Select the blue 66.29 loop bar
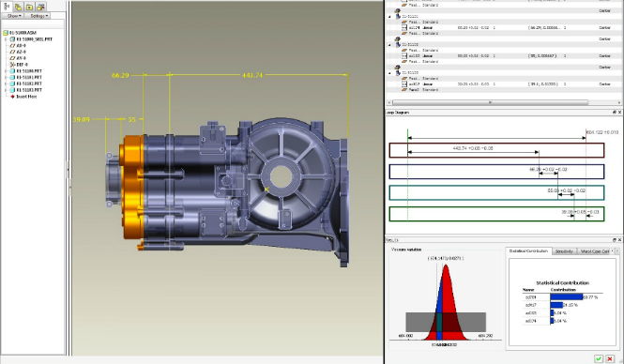The image size is (624, 364). coord(496,172)
